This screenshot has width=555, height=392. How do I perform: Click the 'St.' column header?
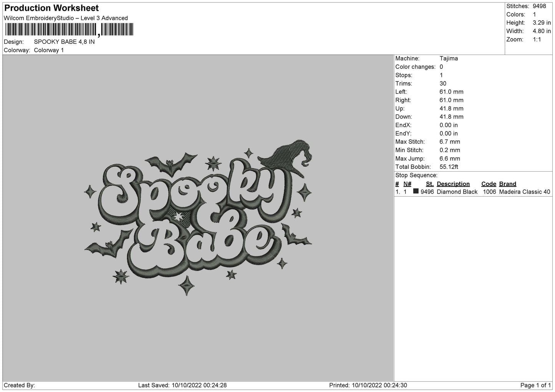pos(430,184)
